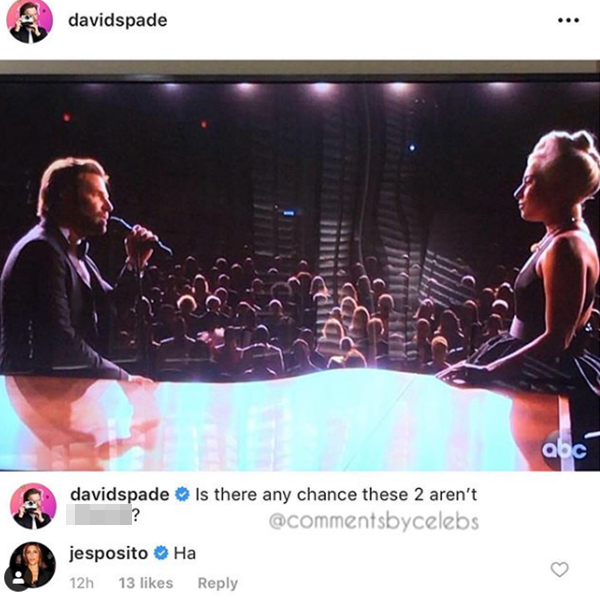Open davidspade profile picture at top

tap(29, 21)
